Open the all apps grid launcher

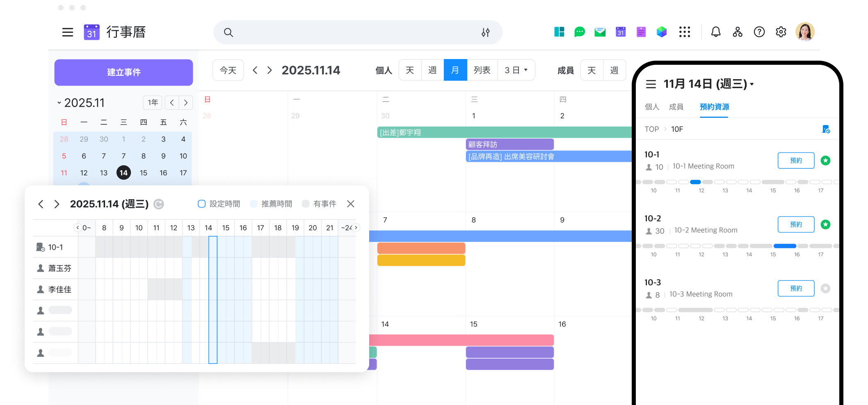pyautogui.click(x=684, y=32)
